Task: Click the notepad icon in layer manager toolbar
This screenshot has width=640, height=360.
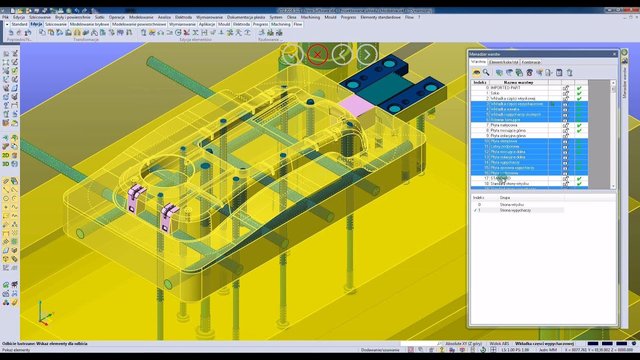Action: pyautogui.click(x=559, y=73)
